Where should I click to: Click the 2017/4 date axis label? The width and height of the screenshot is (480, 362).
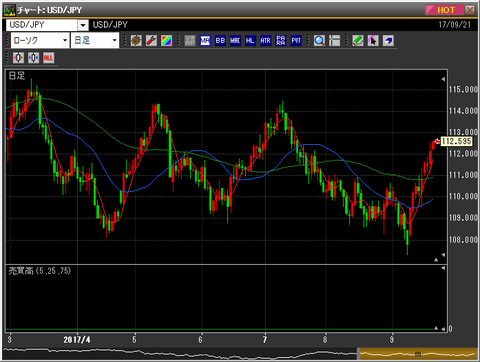77,340
